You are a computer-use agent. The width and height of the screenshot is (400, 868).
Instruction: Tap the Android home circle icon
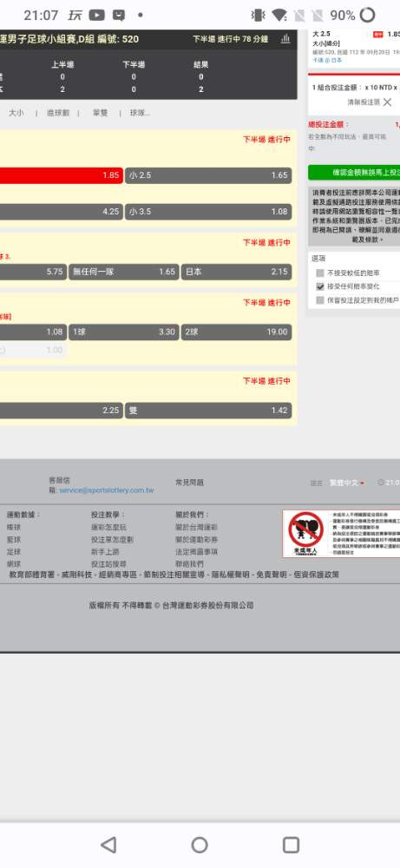(200, 845)
